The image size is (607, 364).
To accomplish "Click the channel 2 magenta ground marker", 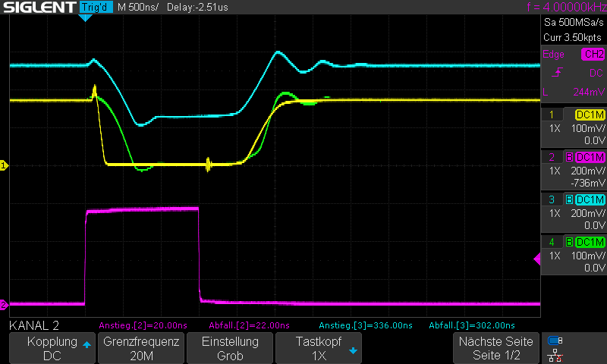I will [4, 304].
